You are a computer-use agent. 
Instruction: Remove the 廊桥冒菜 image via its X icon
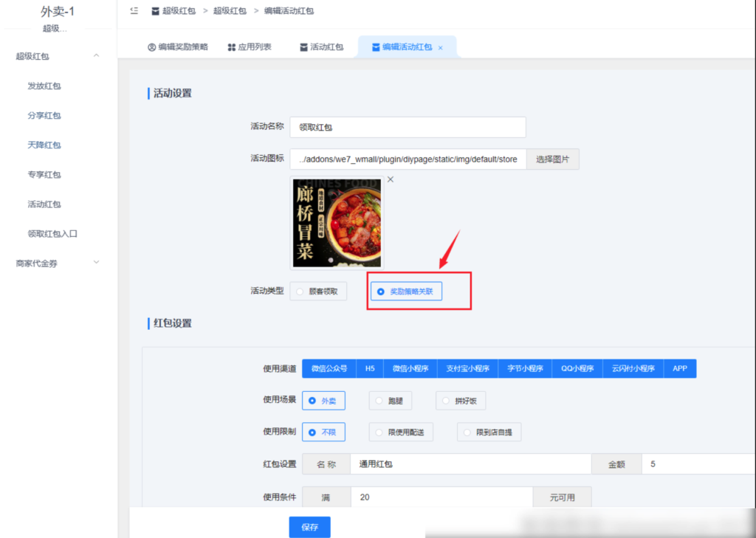pos(390,179)
